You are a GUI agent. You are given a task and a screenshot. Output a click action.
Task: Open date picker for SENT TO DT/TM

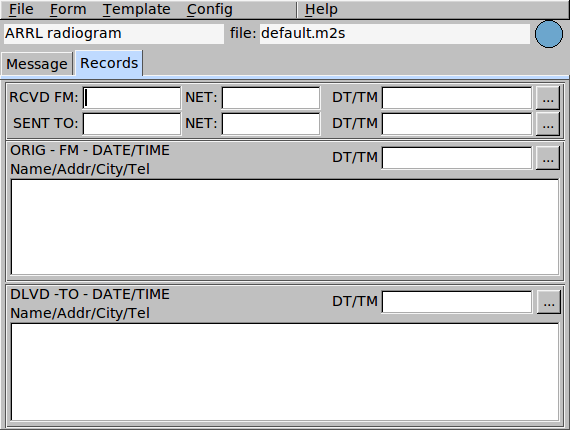pyautogui.click(x=548, y=124)
